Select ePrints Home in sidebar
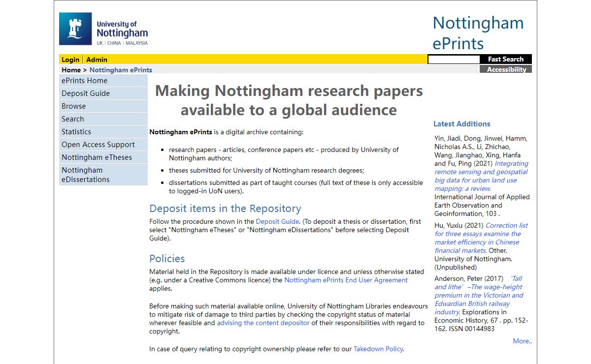 103,81
